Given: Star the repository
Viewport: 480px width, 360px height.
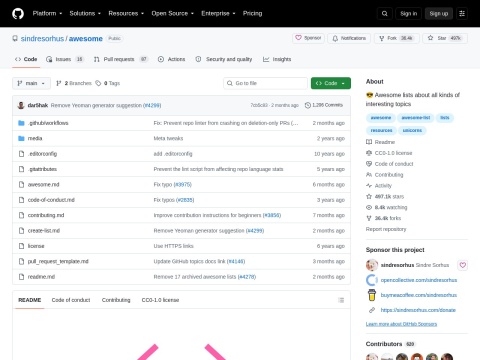Looking at the screenshot, I should click(x=445, y=38).
